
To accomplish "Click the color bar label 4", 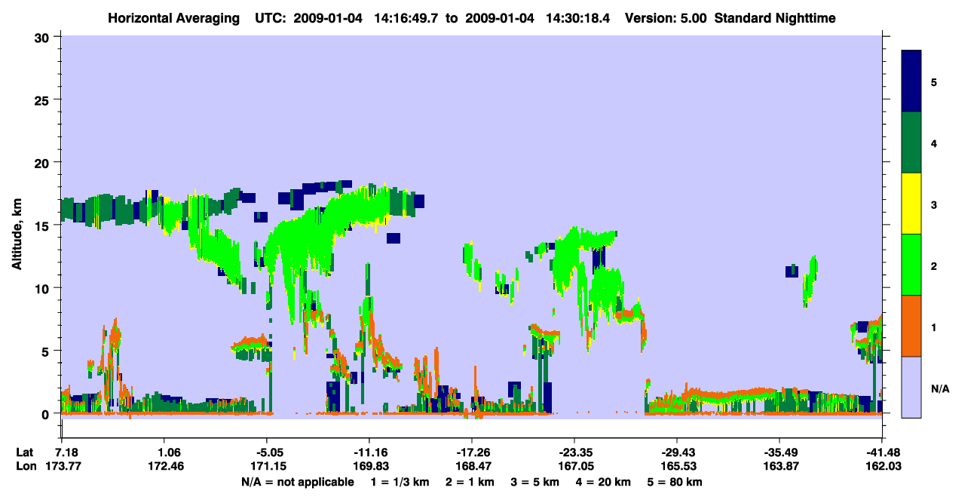I will click(x=933, y=143).
